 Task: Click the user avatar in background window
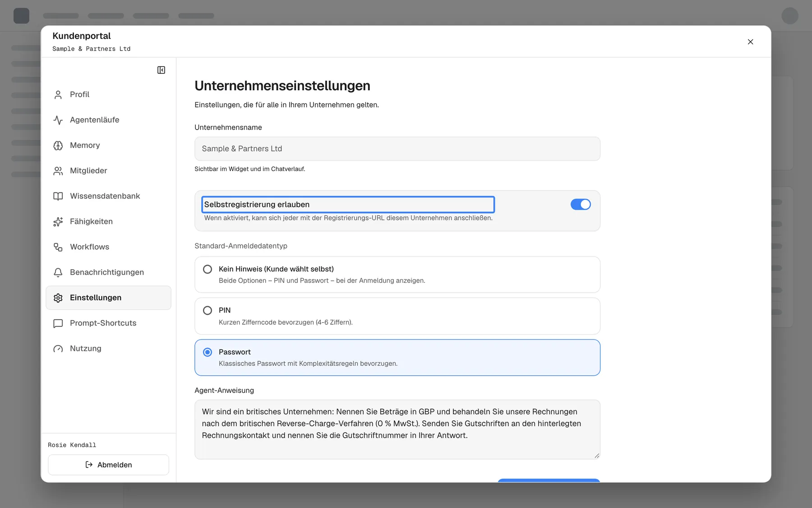tap(790, 16)
